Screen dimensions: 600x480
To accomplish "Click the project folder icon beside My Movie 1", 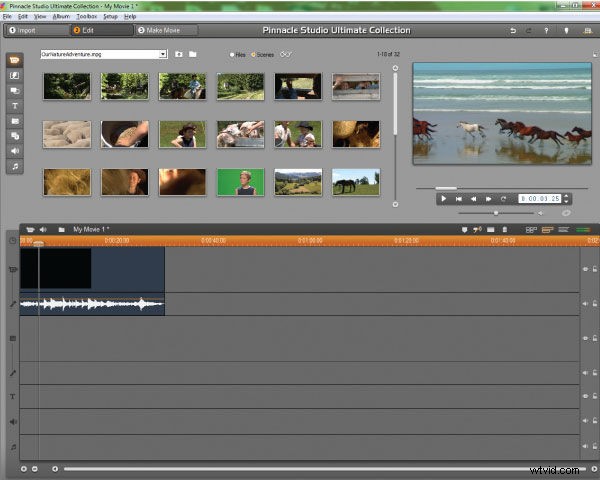I will (x=61, y=229).
